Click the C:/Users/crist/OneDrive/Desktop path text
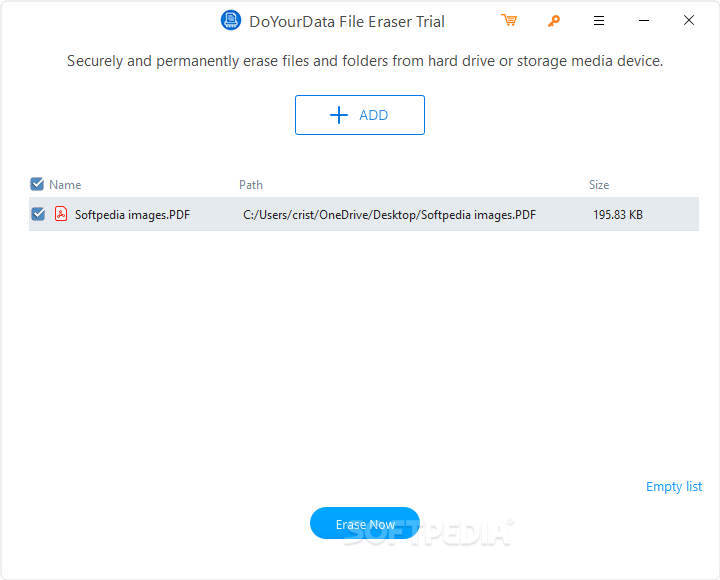 pos(389,214)
